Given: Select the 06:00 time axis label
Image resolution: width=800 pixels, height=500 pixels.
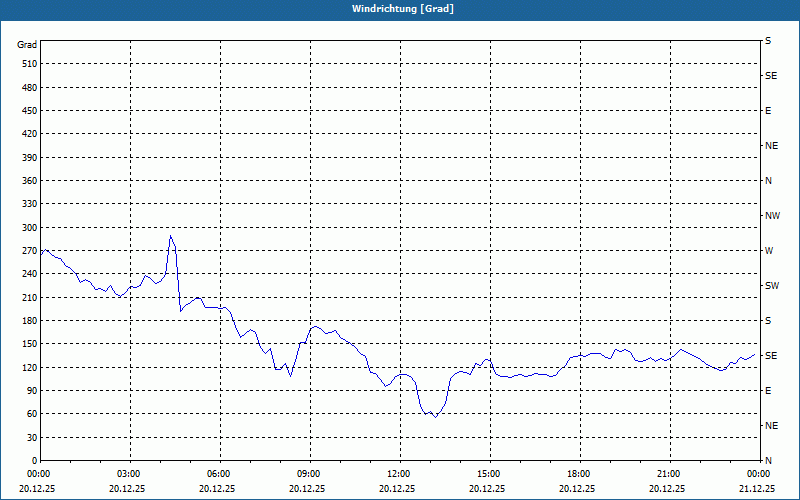Looking at the screenshot, I should coord(219,474).
